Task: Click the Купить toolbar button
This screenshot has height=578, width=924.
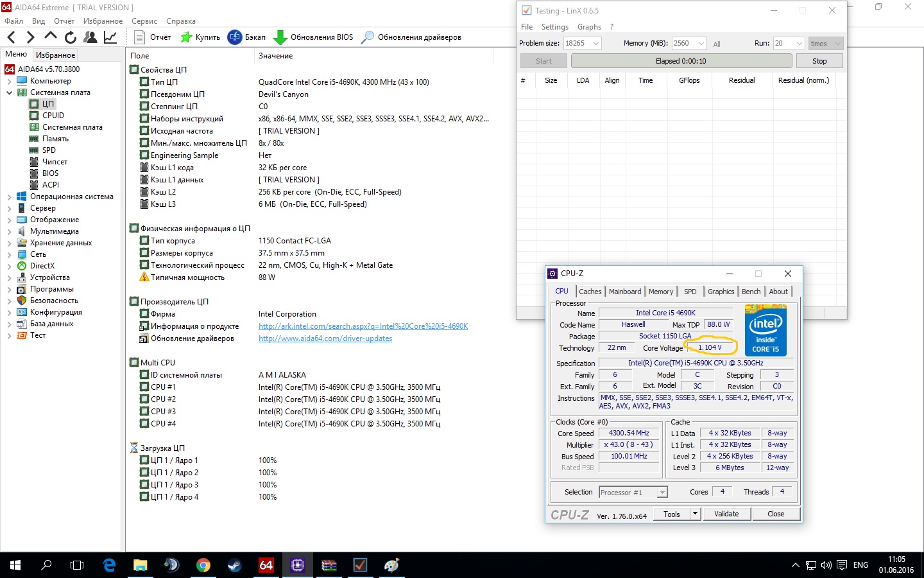Action: [x=200, y=37]
